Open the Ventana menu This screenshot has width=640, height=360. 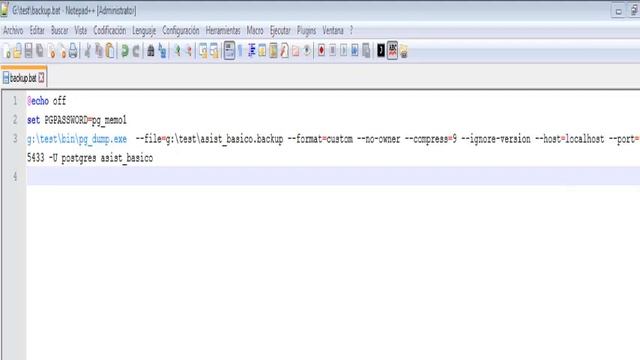333,31
